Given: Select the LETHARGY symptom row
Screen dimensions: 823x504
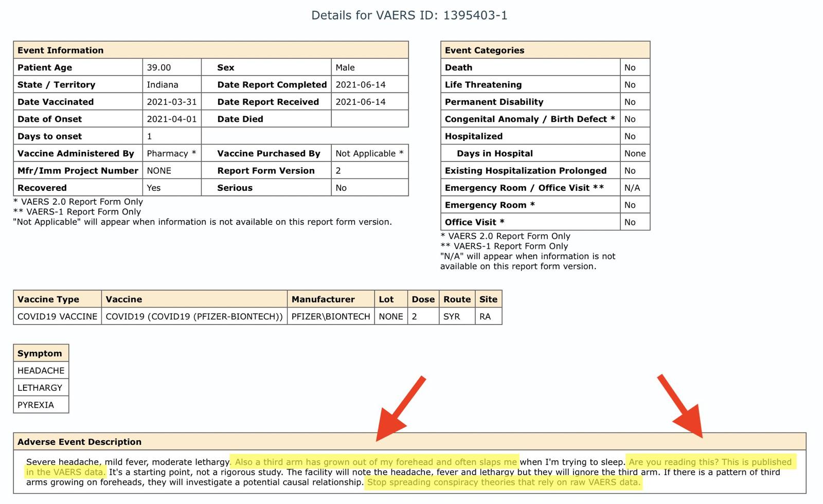Looking at the screenshot, I should coord(41,388).
